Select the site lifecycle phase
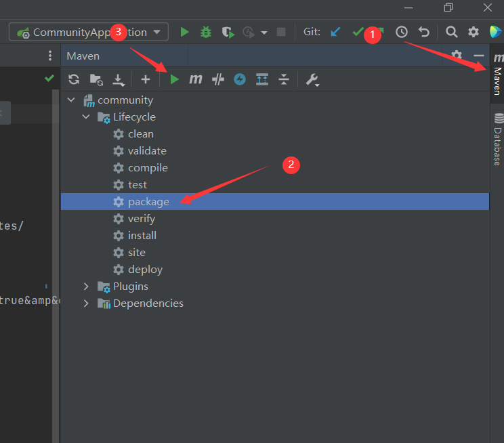Viewport: 504px width, 443px height. point(137,253)
